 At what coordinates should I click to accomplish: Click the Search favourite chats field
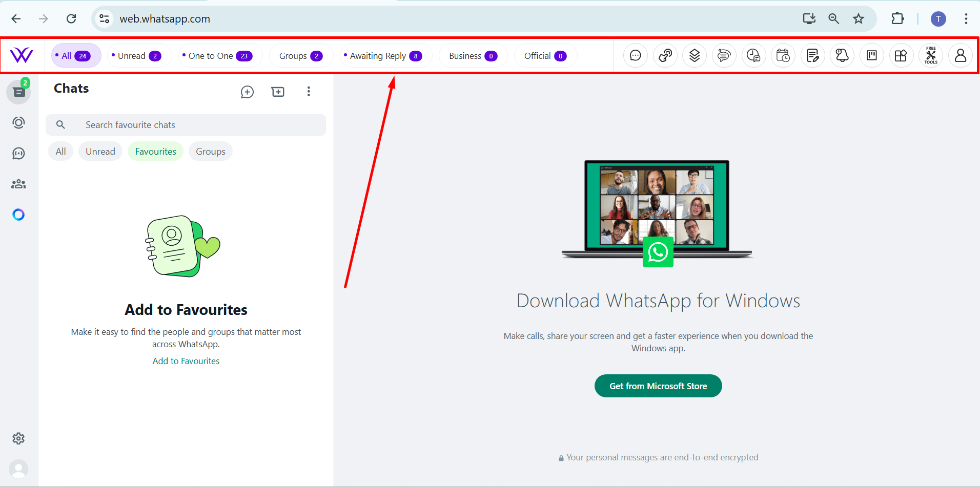[186, 125]
